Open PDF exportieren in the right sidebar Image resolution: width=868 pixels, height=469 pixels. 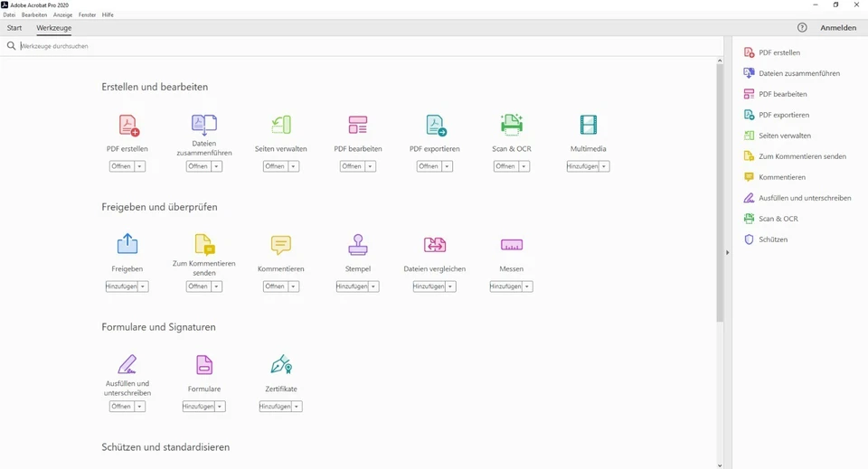click(x=776, y=115)
